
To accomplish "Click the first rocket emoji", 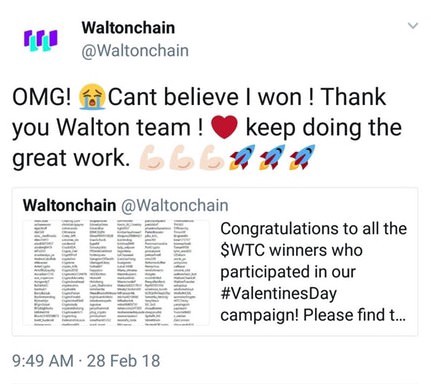I will (x=242, y=157).
